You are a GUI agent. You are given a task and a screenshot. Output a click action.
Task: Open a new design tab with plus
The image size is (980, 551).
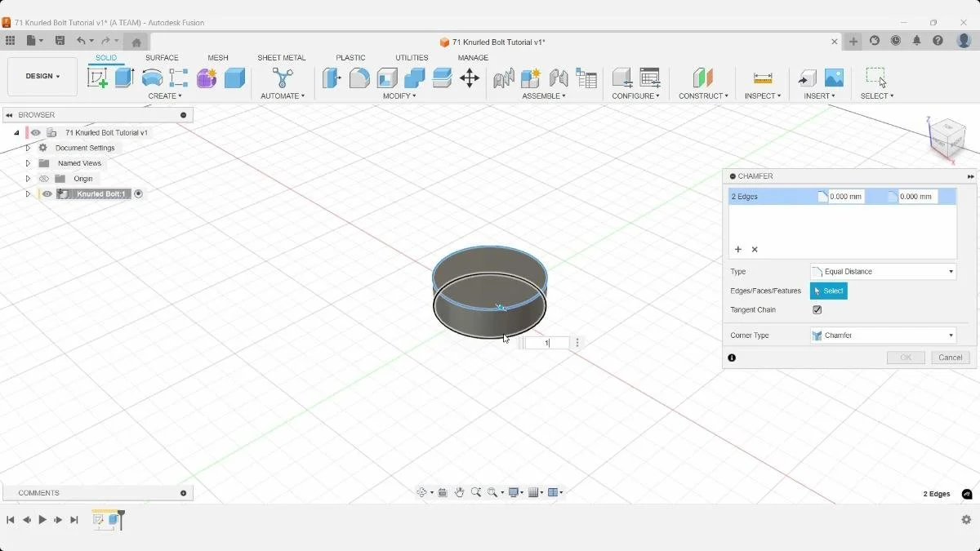click(853, 42)
